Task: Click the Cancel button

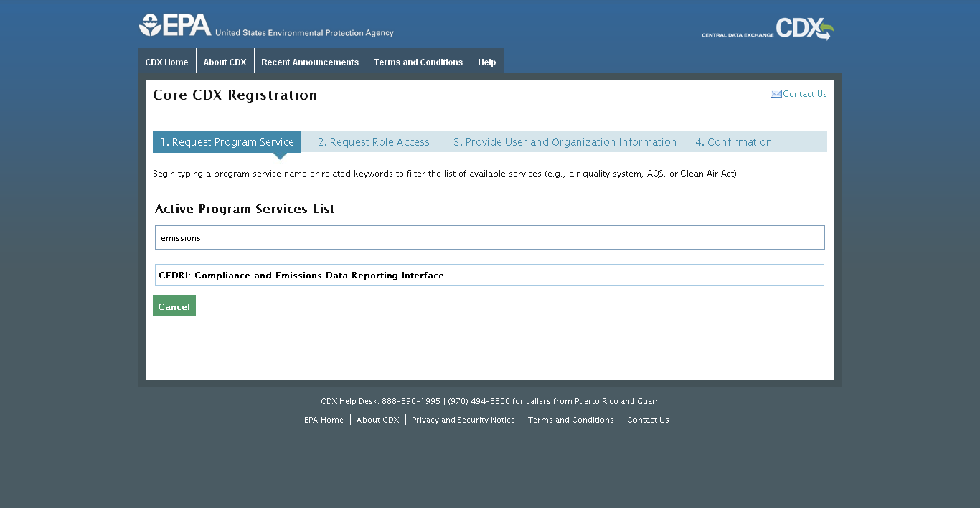Action: coord(174,306)
